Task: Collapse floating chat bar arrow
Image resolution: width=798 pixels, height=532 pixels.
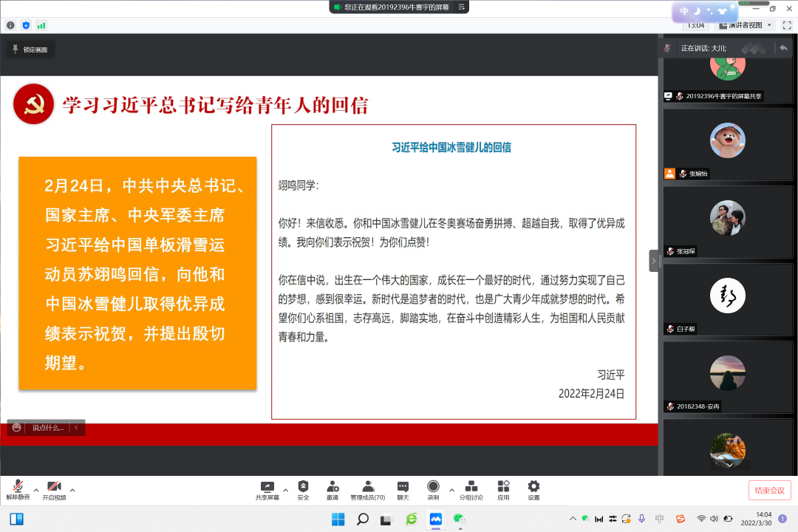Action: [76, 428]
